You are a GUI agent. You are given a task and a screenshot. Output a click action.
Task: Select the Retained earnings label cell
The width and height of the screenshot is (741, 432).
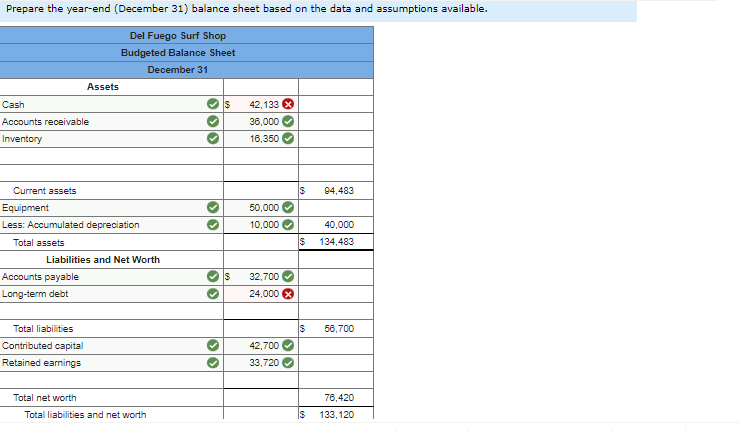(112, 363)
